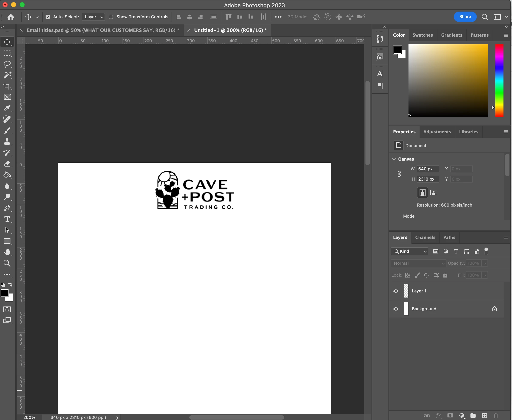Viewport: 512px width, 420px height.
Task: Select the Crop tool
Action: pyautogui.click(x=7, y=86)
